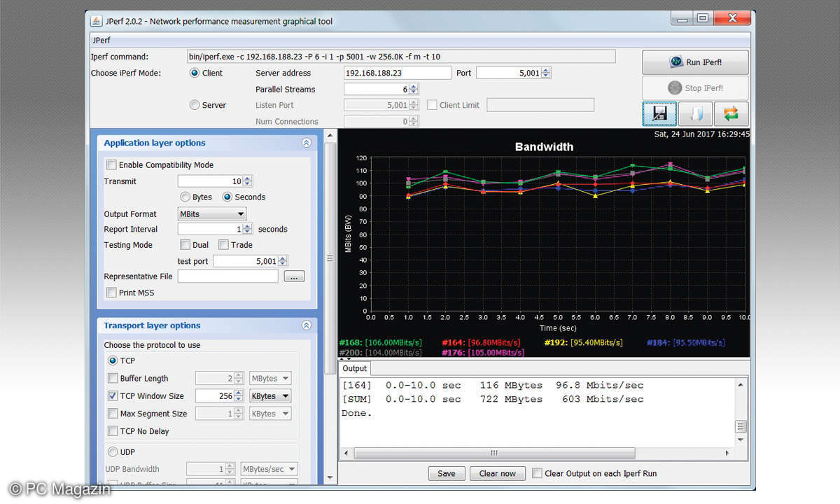Enable the Buffer Length checkbox

click(113, 379)
